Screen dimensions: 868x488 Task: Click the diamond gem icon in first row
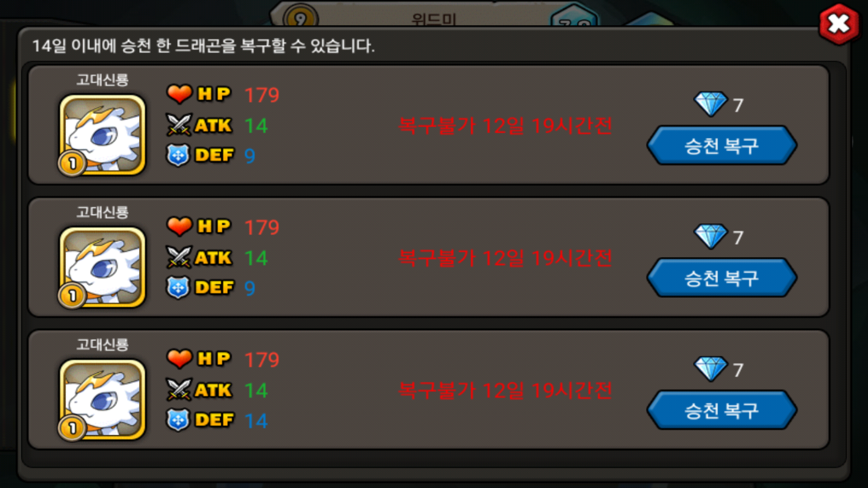pyautogui.click(x=711, y=104)
